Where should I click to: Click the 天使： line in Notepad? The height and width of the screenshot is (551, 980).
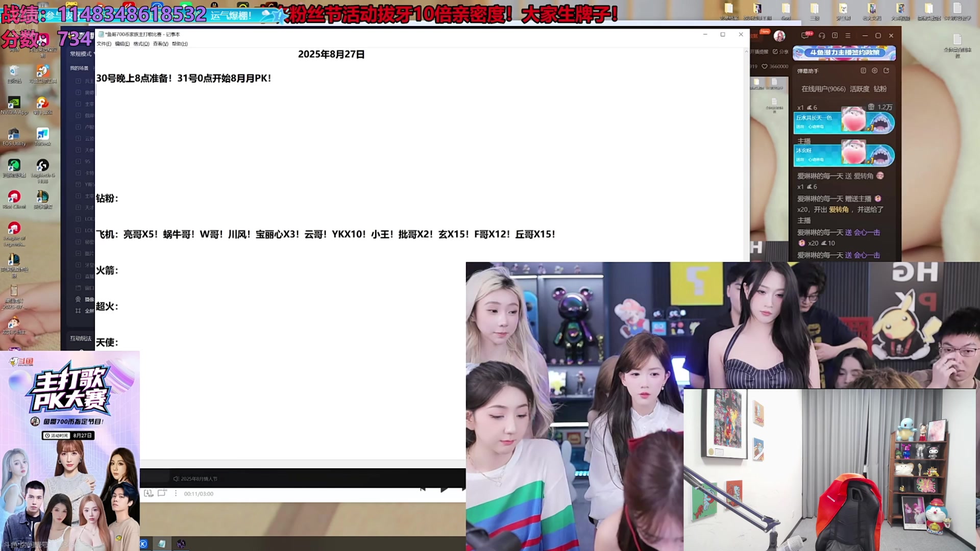107,342
